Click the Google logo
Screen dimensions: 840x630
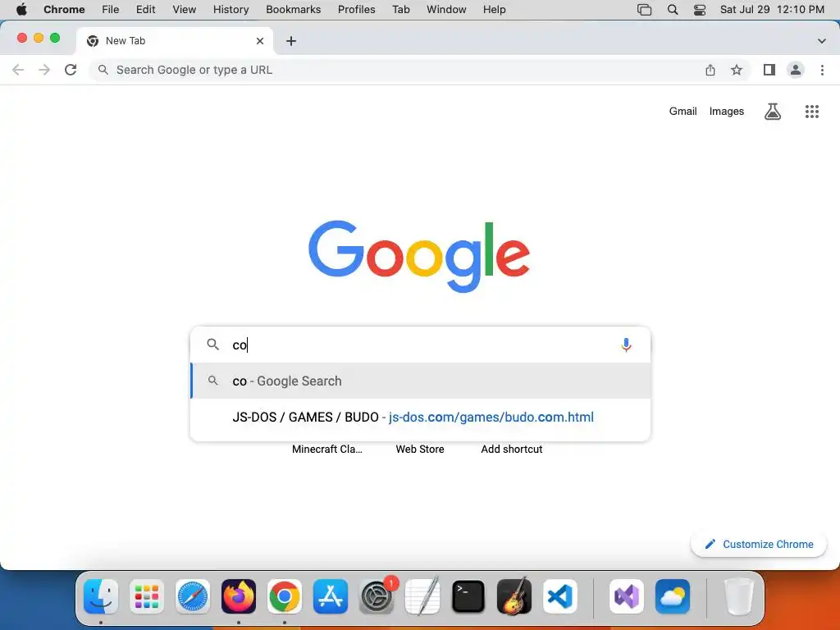(x=419, y=256)
